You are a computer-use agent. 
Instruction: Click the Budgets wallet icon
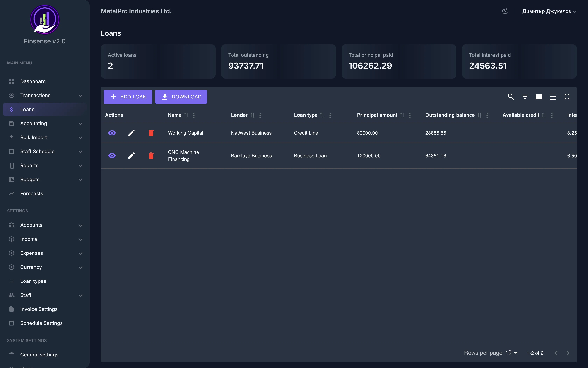(x=11, y=179)
